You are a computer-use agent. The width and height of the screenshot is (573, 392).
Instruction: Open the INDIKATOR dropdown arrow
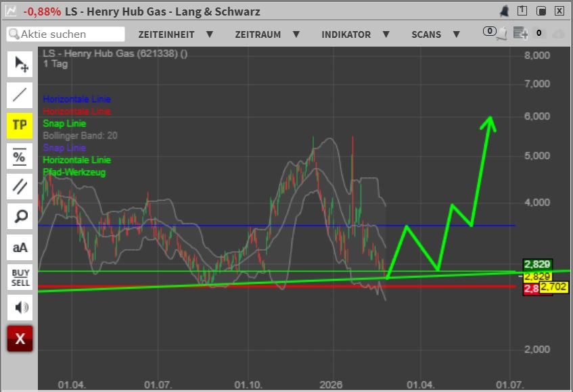(x=386, y=34)
